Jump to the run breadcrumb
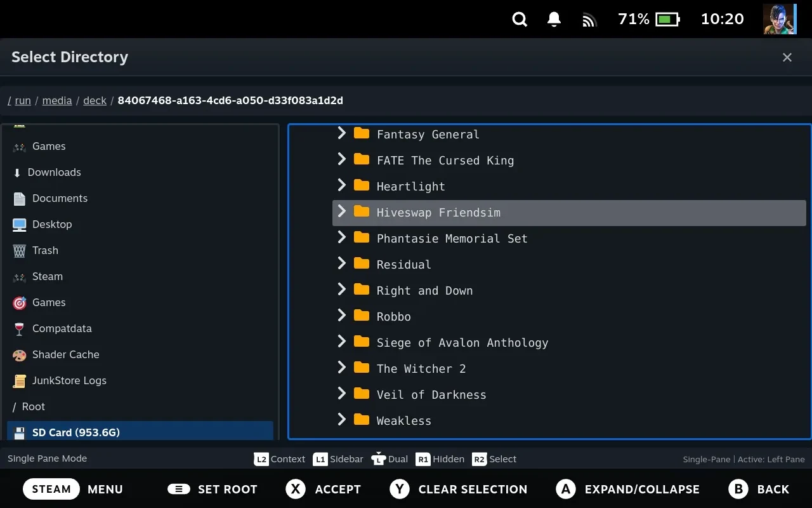 point(23,100)
